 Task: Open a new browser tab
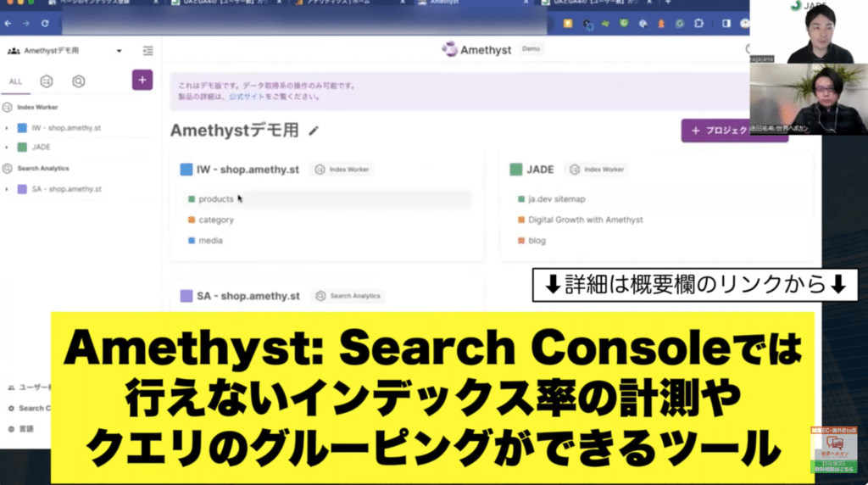[668, 3]
